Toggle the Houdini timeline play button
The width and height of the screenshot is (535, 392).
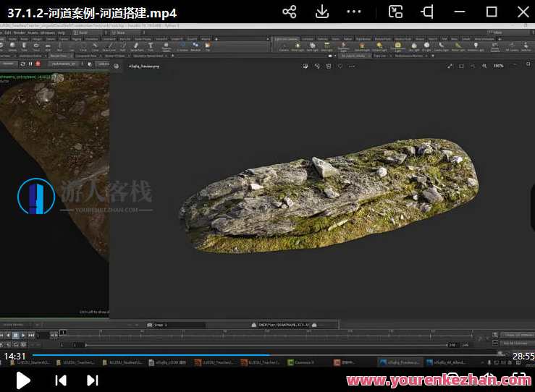(x=23, y=335)
